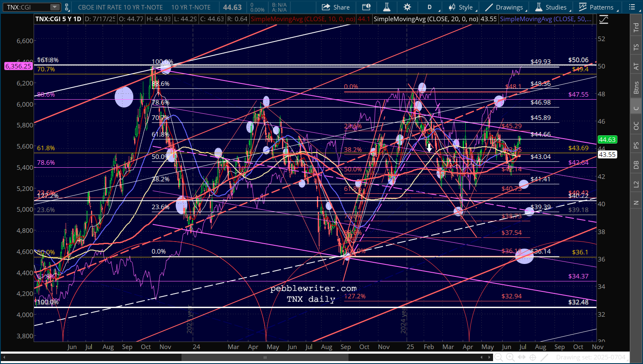Click the Patterns chart icon
The height and width of the screenshot is (364, 643).
click(583, 7)
